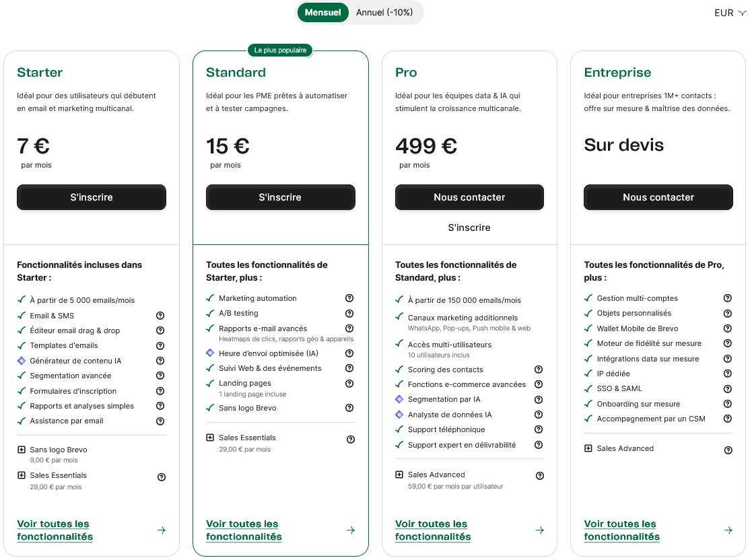Select Mensuel billing option
The width and height of the screenshot is (750, 560).
pyautogui.click(x=323, y=12)
